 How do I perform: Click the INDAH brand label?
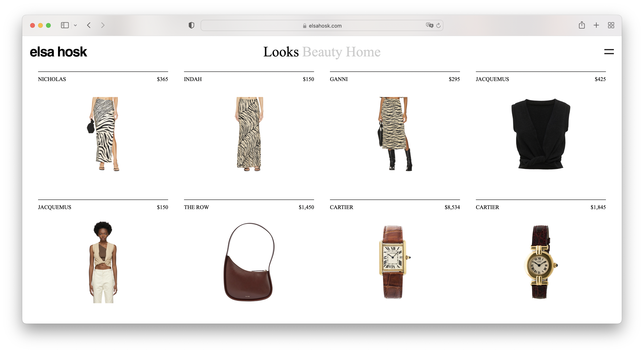click(x=193, y=79)
